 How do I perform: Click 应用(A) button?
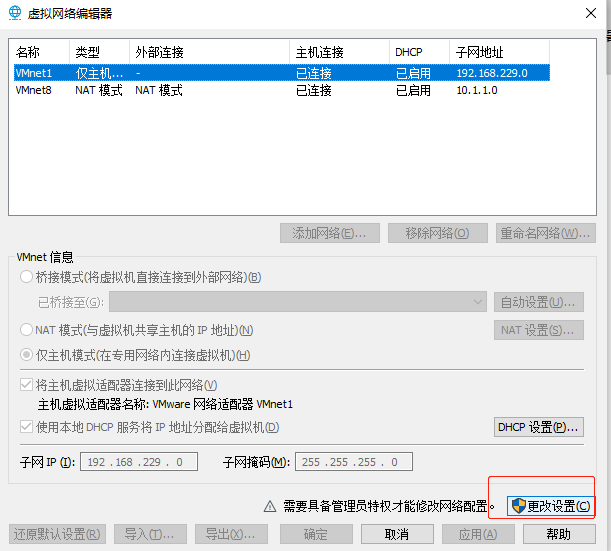(478, 534)
